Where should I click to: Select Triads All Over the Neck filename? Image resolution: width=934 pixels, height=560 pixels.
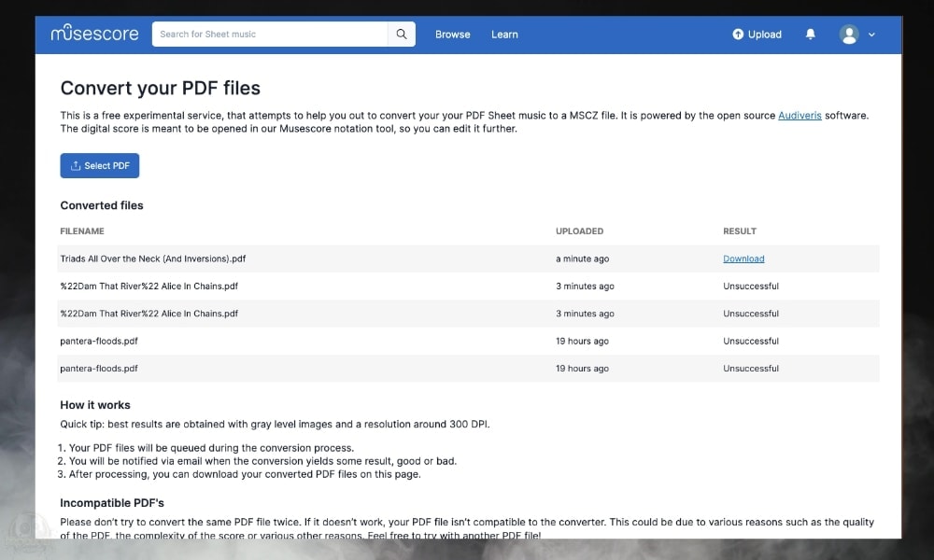coord(153,259)
